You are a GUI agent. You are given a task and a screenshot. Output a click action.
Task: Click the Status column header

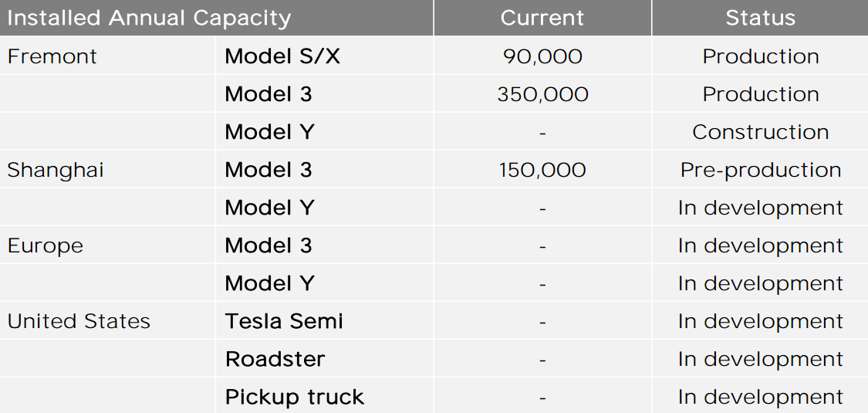(760, 18)
